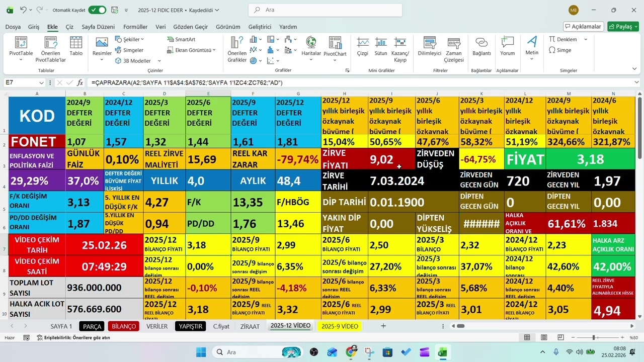Click Erişilebilirlik status bar message
This screenshot has width=644, height=362.
point(73,338)
